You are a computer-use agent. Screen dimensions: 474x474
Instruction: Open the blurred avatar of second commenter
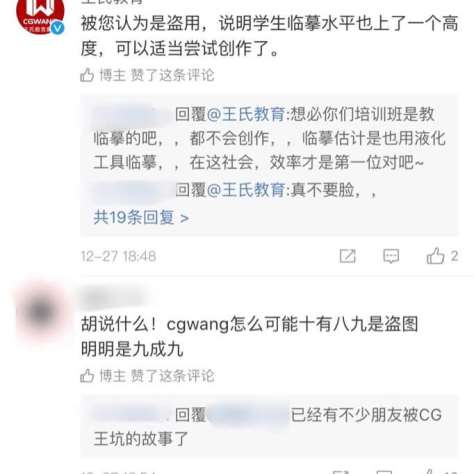(40, 311)
